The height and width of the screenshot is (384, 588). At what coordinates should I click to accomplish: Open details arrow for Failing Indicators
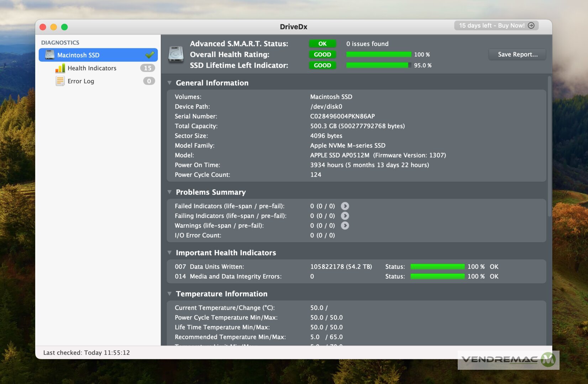click(x=345, y=216)
